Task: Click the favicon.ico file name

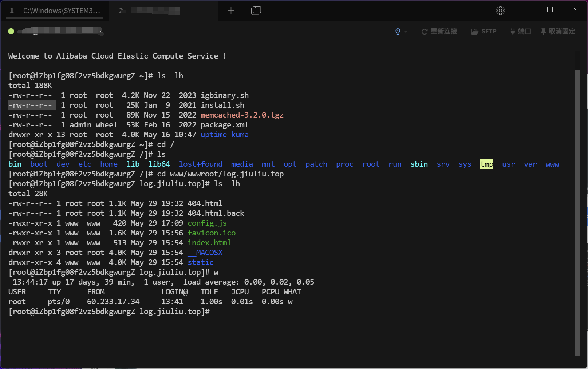Action: (212, 233)
